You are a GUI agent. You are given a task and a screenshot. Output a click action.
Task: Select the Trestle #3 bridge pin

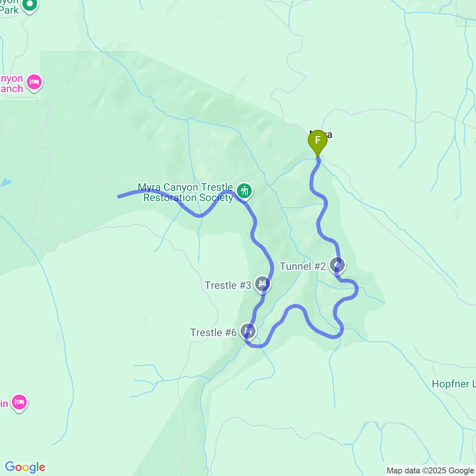tap(263, 284)
